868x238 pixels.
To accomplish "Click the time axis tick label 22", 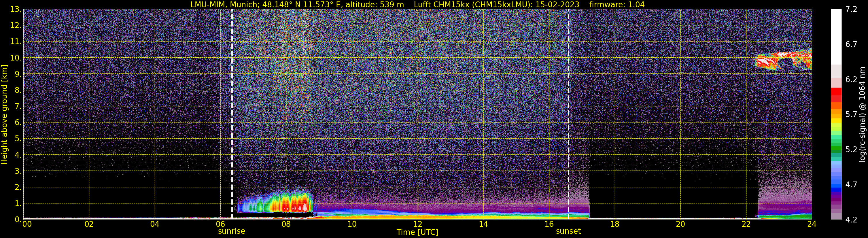I will 746,224.
